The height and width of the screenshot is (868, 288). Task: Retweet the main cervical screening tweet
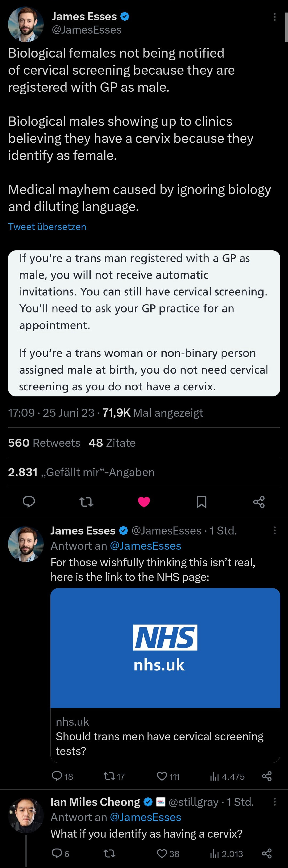[x=86, y=502]
